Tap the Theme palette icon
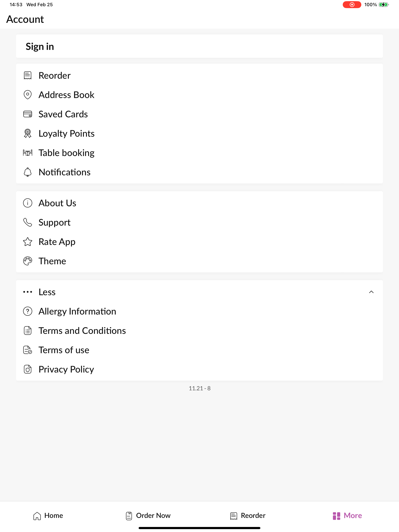This screenshot has width=399, height=532. [28, 261]
